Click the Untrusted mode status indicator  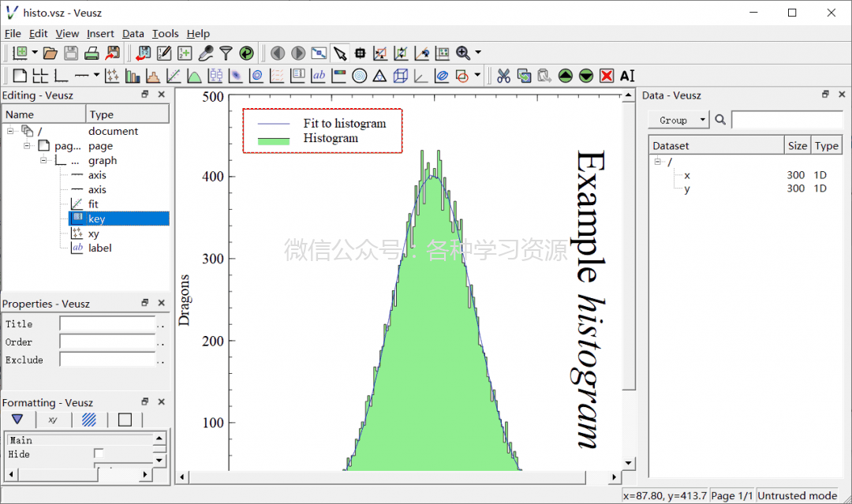point(799,495)
